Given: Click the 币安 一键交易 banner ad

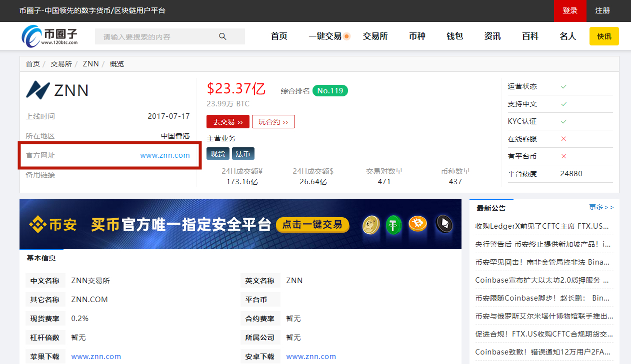Looking at the screenshot, I should (240, 224).
